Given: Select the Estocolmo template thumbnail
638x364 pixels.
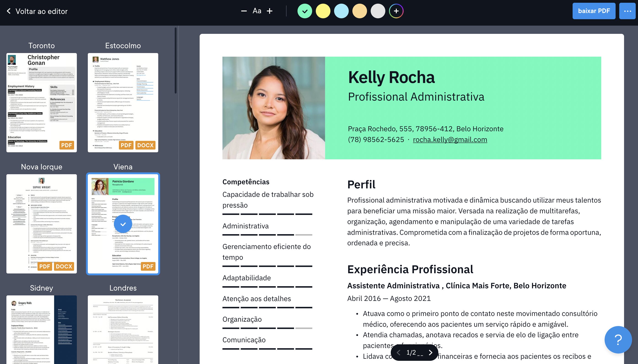Looking at the screenshot, I should coord(123,102).
